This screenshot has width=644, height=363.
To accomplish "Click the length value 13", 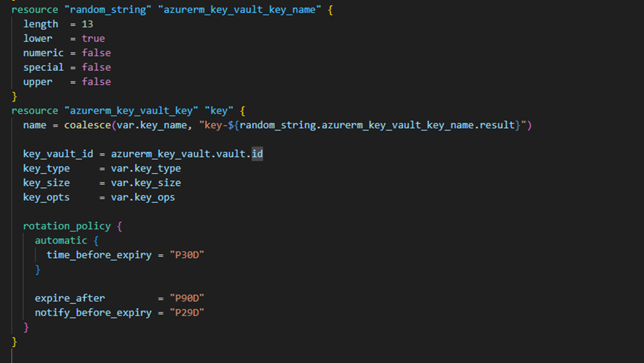I will click(x=87, y=24).
